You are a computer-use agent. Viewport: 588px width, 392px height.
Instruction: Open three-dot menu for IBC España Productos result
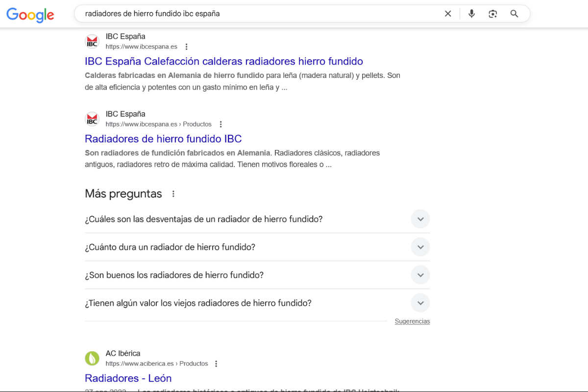pyautogui.click(x=220, y=124)
